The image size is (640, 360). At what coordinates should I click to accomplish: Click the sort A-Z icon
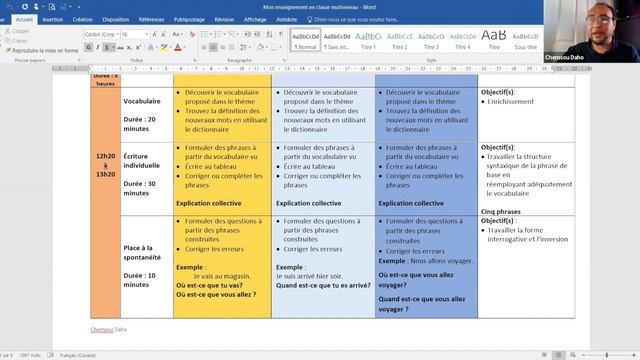269,35
